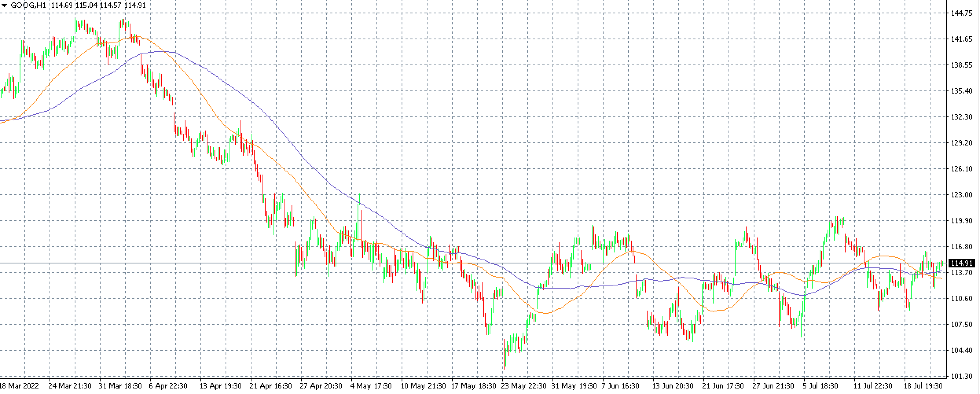Click the 6 Apr 22:30 time label
The height and width of the screenshot is (394, 980).
click(168, 386)
